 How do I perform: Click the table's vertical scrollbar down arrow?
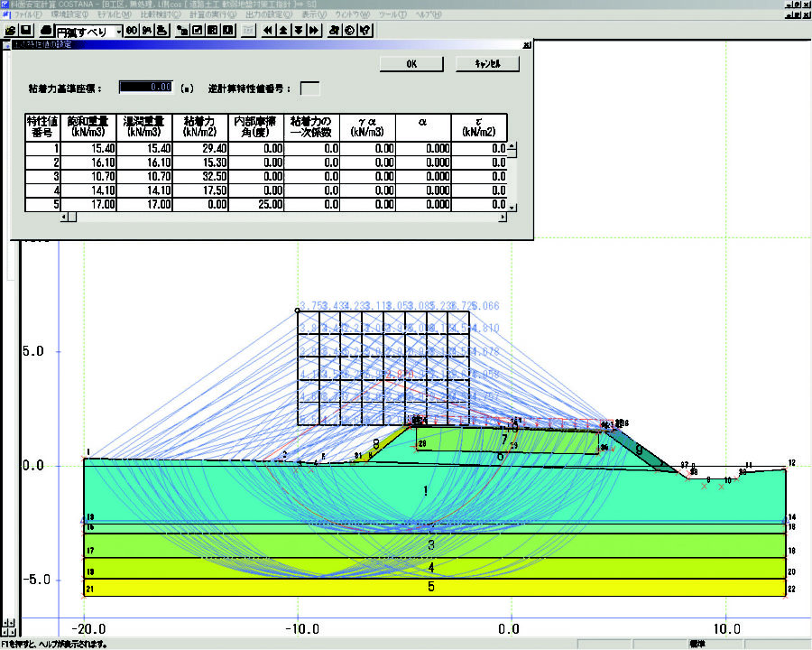click(512, 207)
